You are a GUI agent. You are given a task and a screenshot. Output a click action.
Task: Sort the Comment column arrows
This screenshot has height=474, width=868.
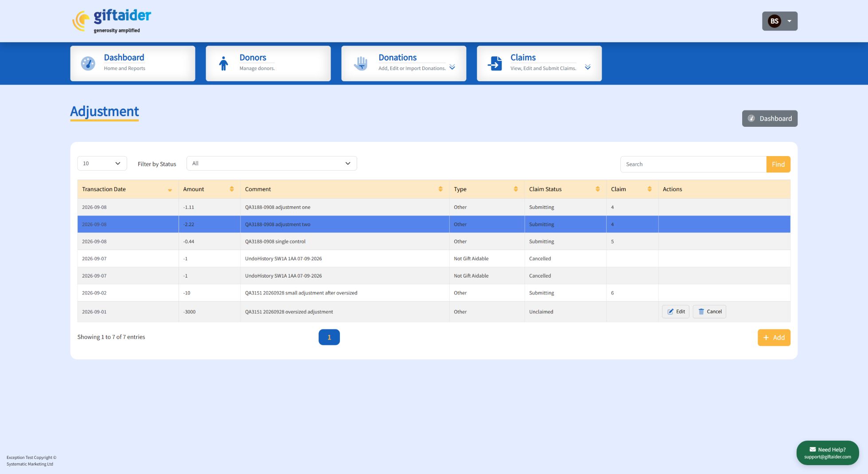pos(440,189)
